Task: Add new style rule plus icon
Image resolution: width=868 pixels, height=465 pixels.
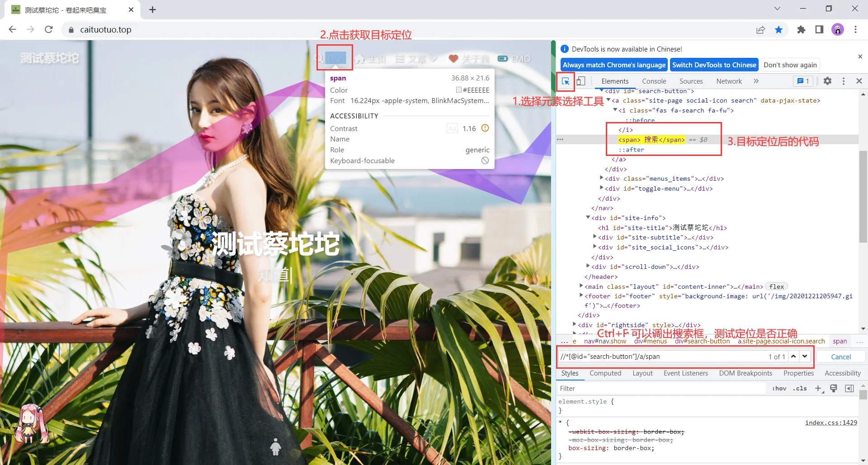Action: coord(818,388)
